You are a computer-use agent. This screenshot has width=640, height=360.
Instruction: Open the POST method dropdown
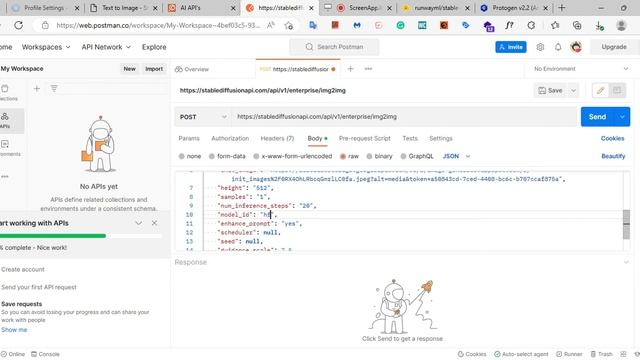pyautogui.click(x=203, y=117)
